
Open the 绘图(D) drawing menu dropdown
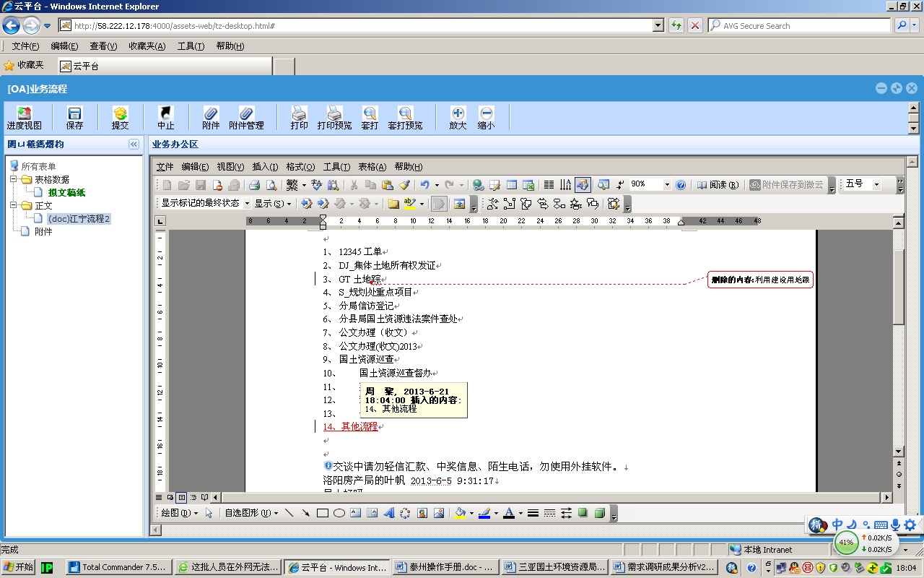point(178,513)
